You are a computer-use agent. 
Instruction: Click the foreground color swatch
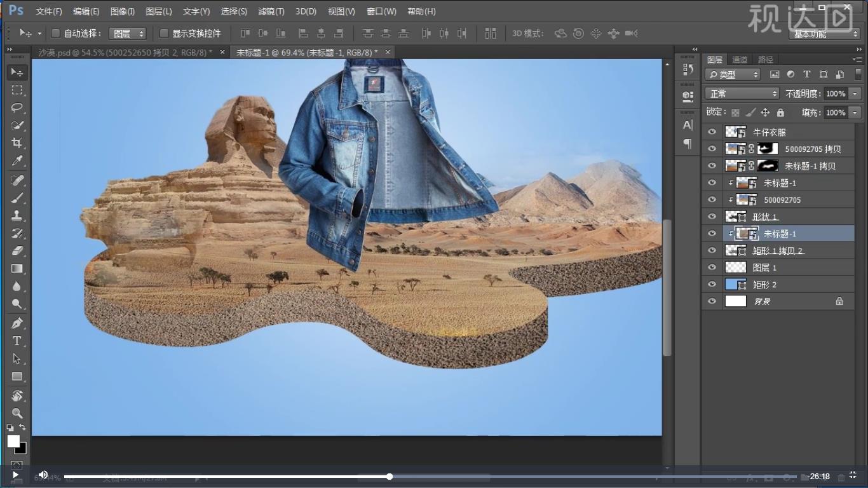[x=13, y=441]
